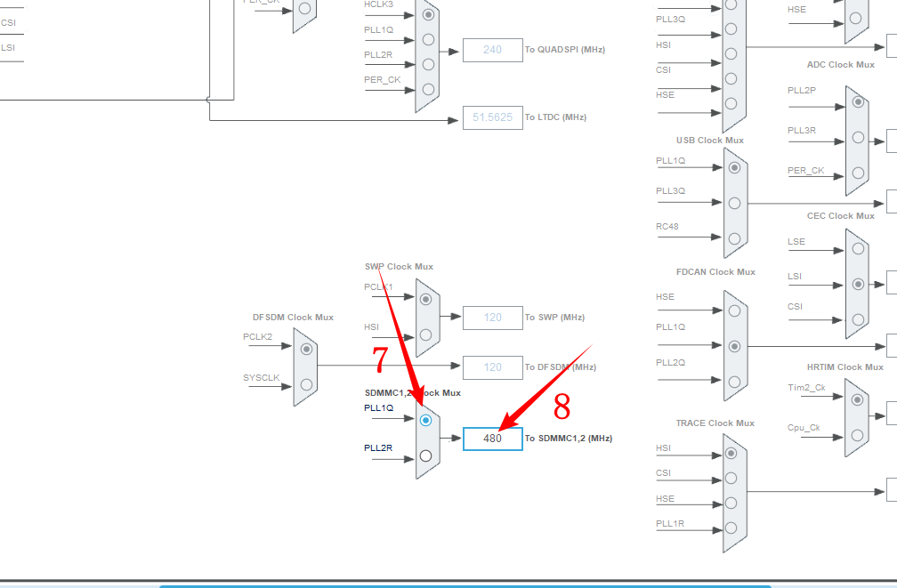Click the To QUADSPI 240 MHz field
Viewport: 897px width, 588px height.
point(492,50)
